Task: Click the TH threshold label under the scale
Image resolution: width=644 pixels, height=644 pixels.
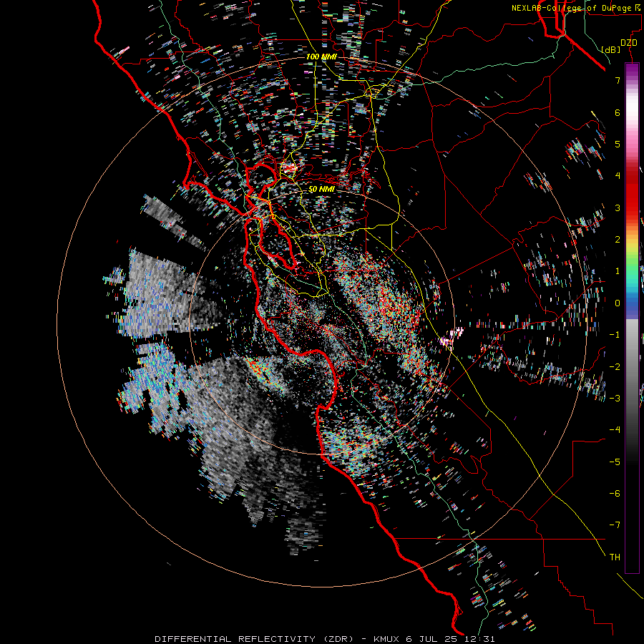Action: (615, 557)
